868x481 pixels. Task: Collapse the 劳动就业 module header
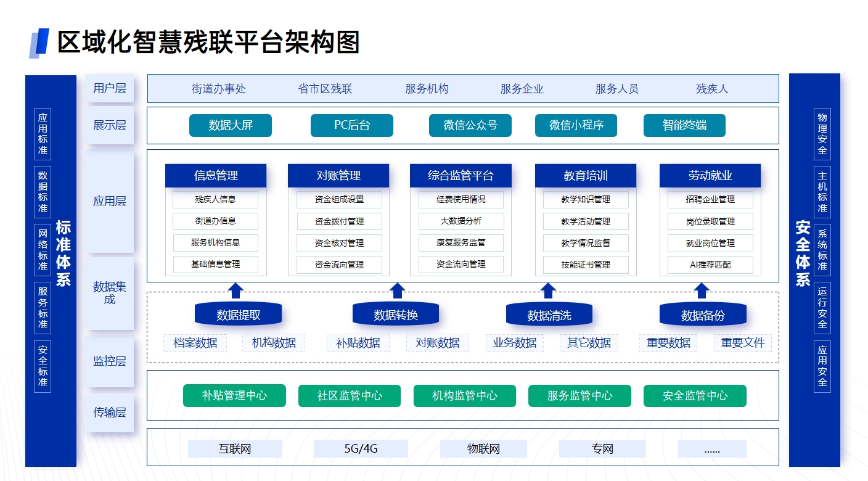pos(710,175)
